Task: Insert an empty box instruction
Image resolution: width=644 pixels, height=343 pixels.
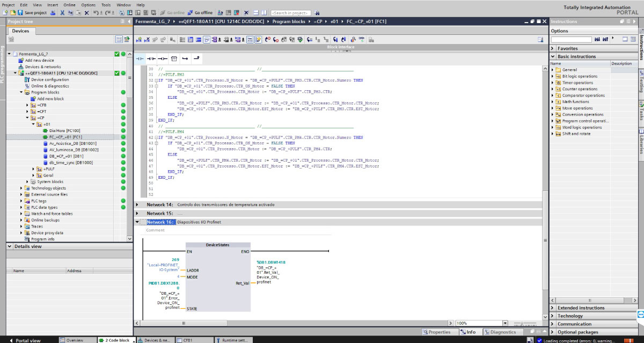Action: (174, 58)
